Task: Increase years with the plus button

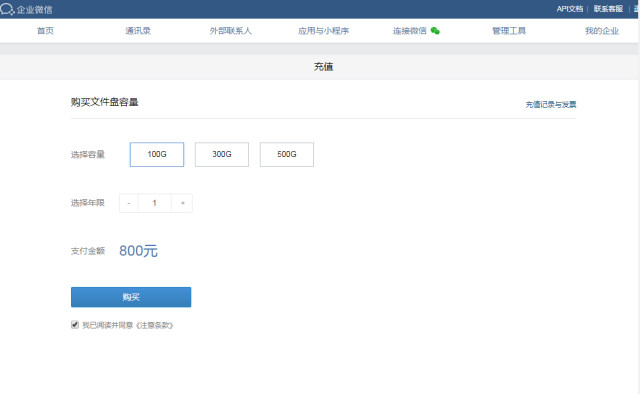Action: (x=182, y=203)
